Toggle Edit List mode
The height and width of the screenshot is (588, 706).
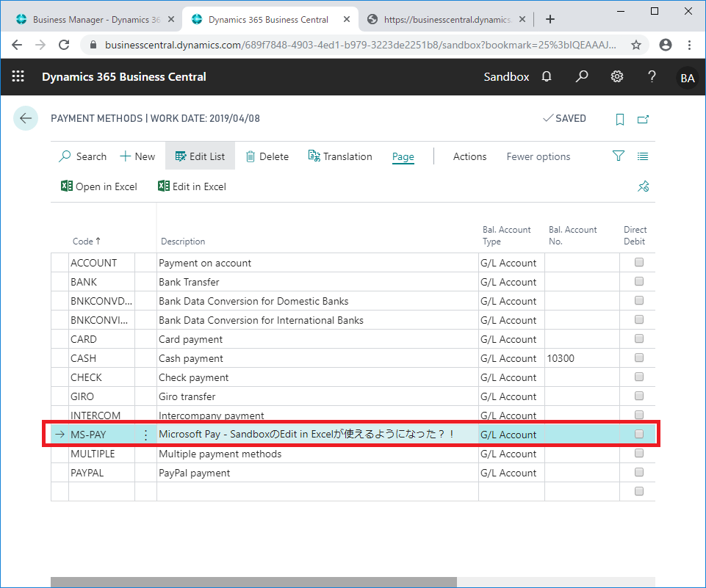click(x=200, y=156)
